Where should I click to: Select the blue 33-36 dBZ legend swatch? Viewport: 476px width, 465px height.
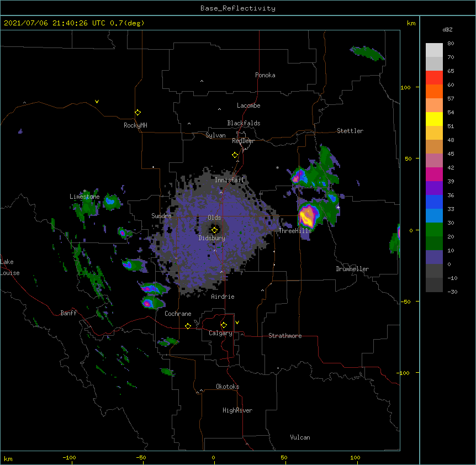click(434, 202)
